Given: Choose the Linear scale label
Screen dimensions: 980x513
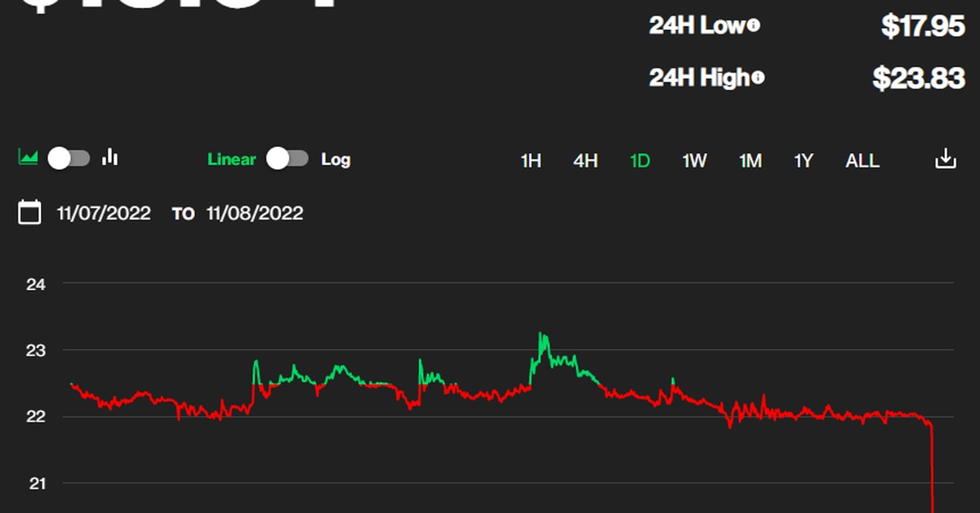Looking at the screenshot, I should 231,159.
